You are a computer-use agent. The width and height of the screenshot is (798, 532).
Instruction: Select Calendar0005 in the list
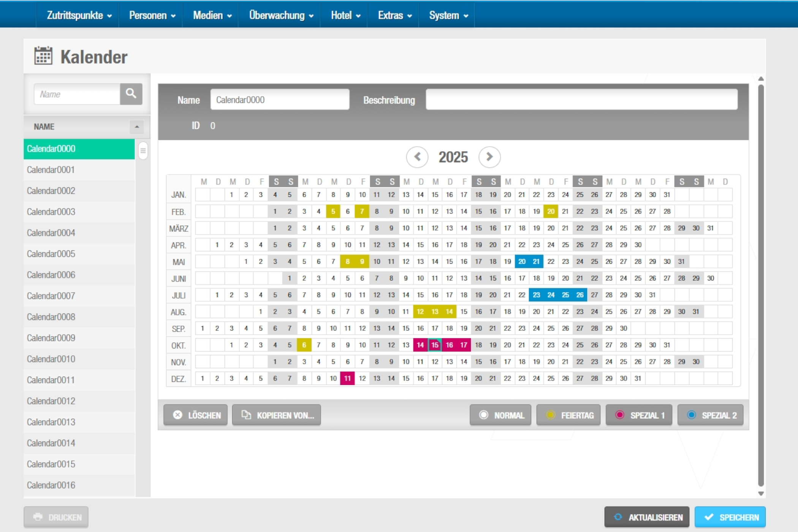51,254
